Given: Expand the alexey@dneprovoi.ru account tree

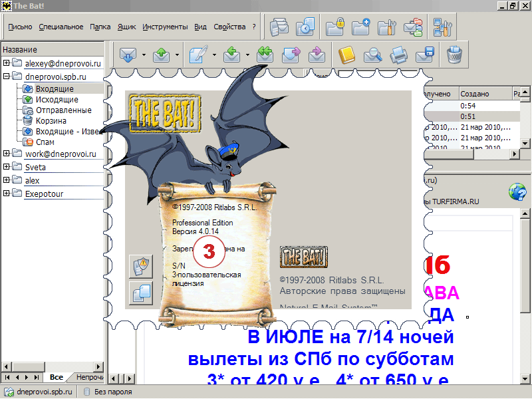Looking at the screenshot, I should click(7, 63).
